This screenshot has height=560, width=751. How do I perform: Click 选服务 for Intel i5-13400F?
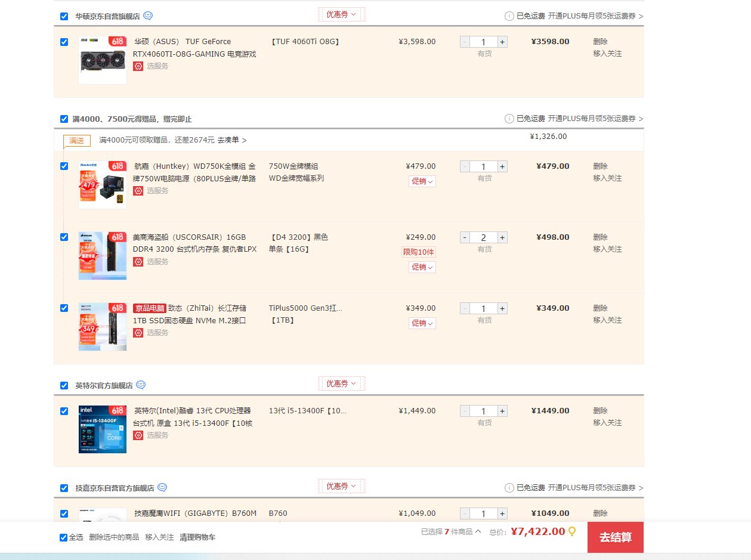click(x=157, y=435)
